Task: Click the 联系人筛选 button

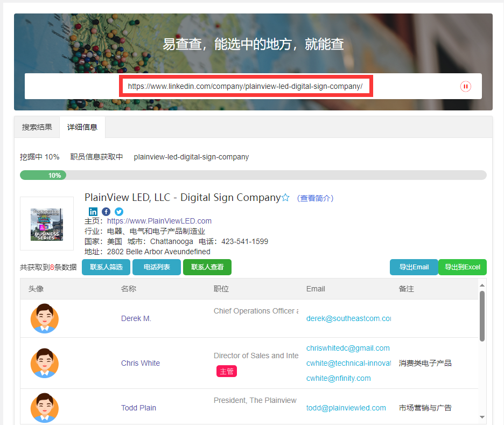Action: coord(106,267)
